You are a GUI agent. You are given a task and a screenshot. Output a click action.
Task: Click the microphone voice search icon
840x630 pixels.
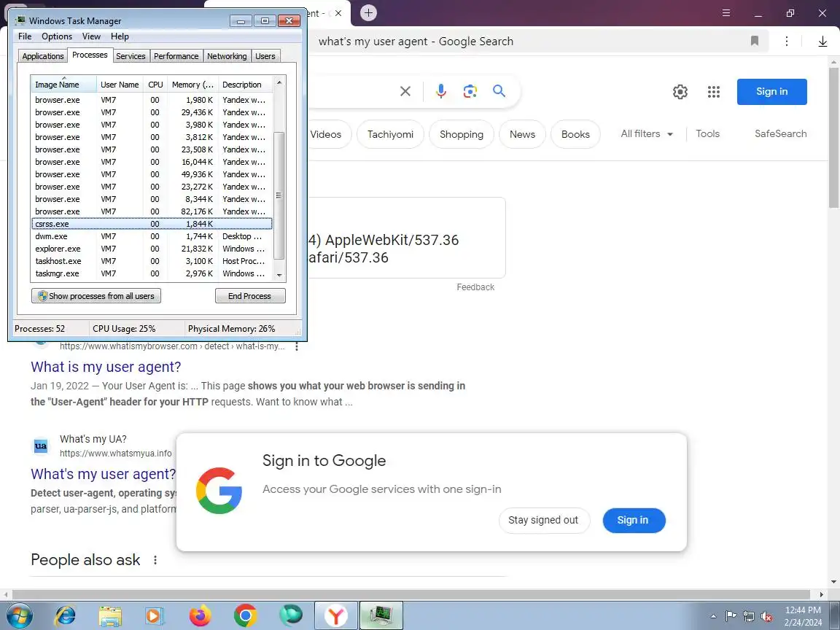tap(441, 91)
